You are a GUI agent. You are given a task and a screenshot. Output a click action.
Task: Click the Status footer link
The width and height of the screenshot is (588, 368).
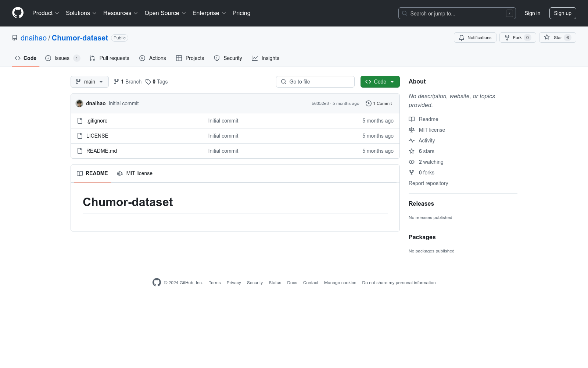point(275,283)
